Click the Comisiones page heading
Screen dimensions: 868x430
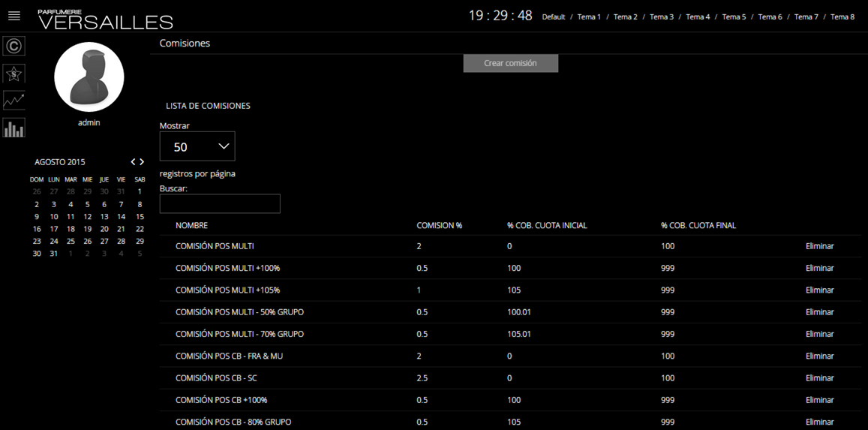185,44
